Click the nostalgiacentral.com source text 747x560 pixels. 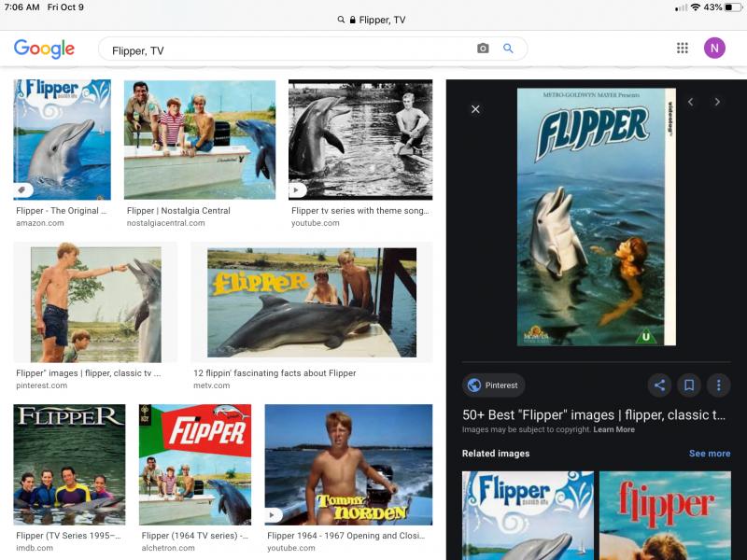(166, 223)
